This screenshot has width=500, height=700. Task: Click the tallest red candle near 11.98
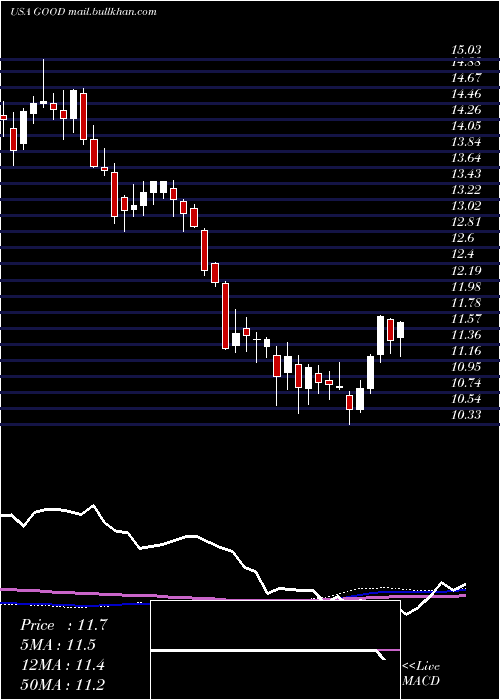coord(225,316)
